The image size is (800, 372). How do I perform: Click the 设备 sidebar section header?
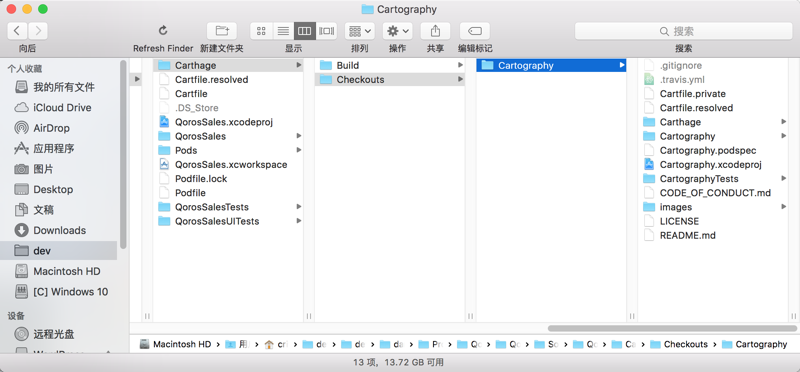(16, 316)
